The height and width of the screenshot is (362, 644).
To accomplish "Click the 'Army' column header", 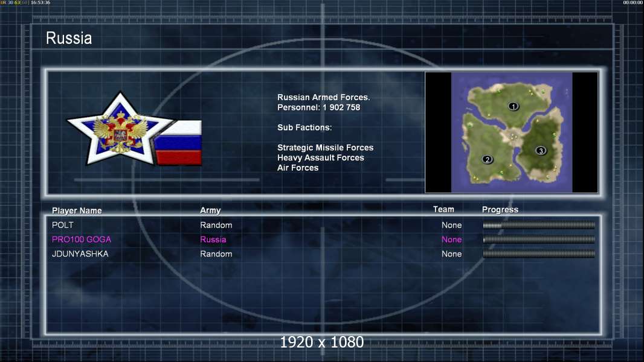I will [x=210, y=211].
